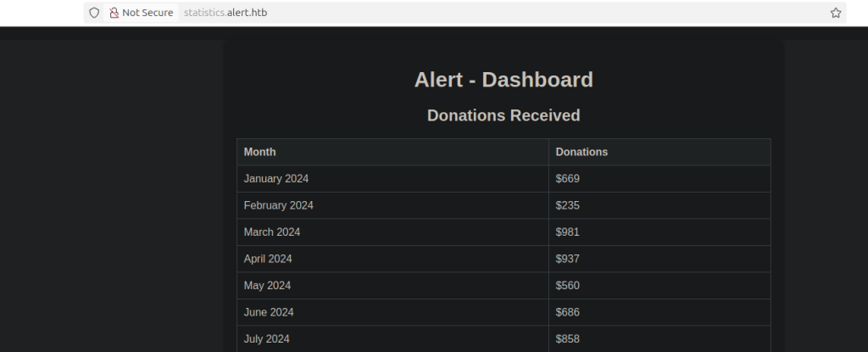Select the January 2024 row cell
868x352 pixels.
[x=276, y=179]
